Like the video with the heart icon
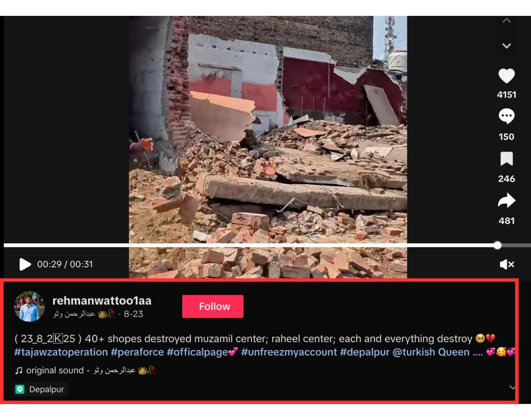This screenshot has width=531, height=420. (507, 76)
